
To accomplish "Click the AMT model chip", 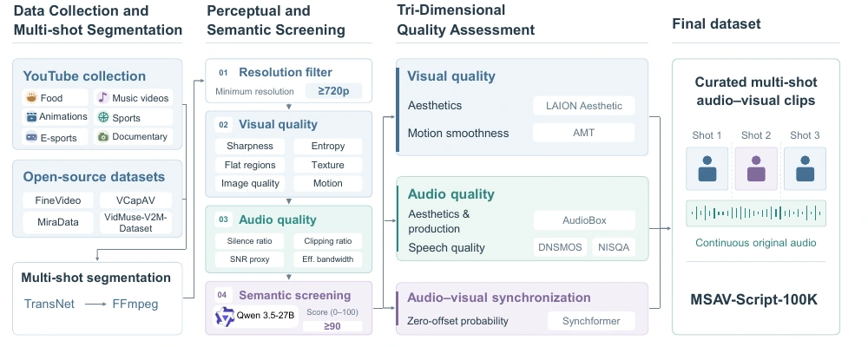I will click(x=584, y=133).
